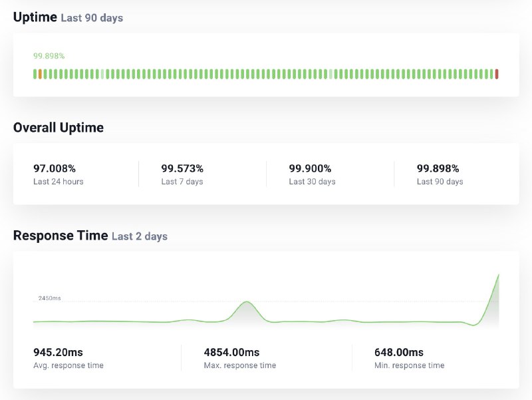Image resolution: width=532 pixels, height=400 pixels.
Task: Click the Last 2 days label
Action: 140,236
